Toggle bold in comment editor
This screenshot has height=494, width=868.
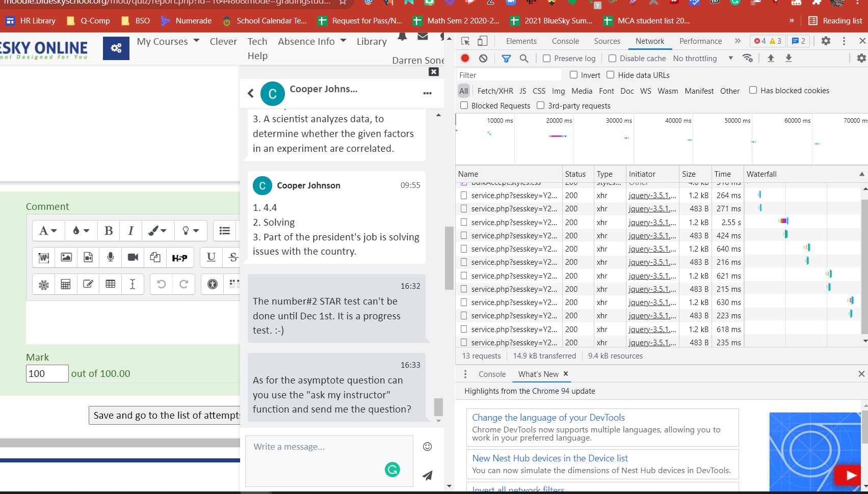point(109,231)
